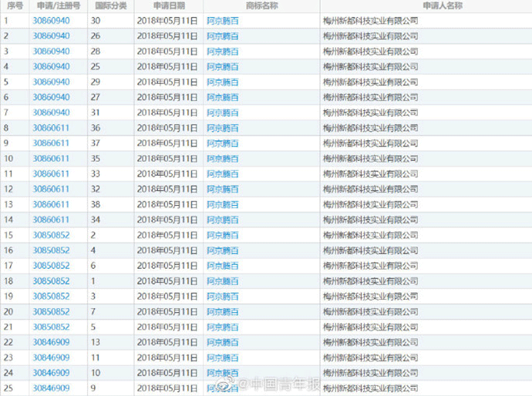Click the 申请人名称 column header
Screen dimensions: 532x396
click(425, 6)
